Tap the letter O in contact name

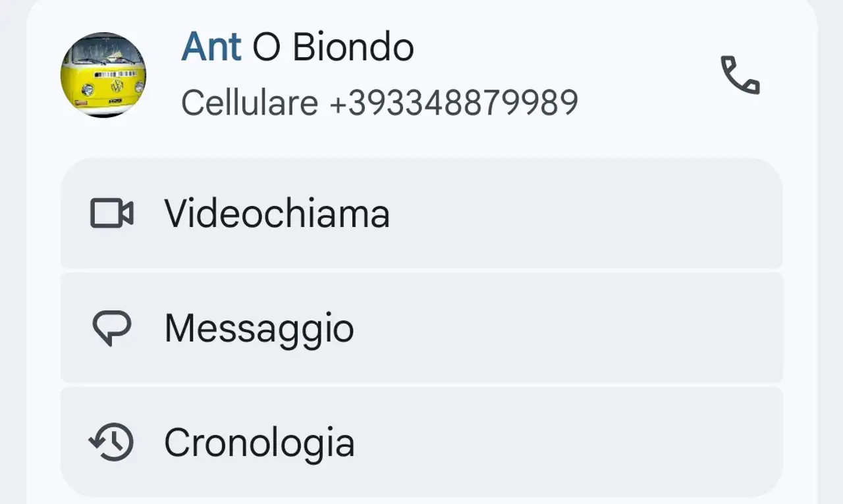tap(266, 47)
